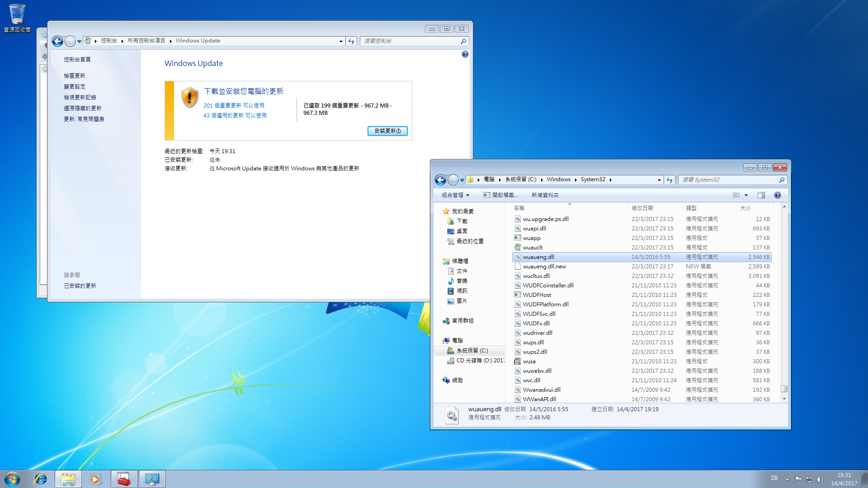Viewport: 868px width, 488px height.
Task: Expand the System32 address bar history dropdown
Action: coord(659,180)
